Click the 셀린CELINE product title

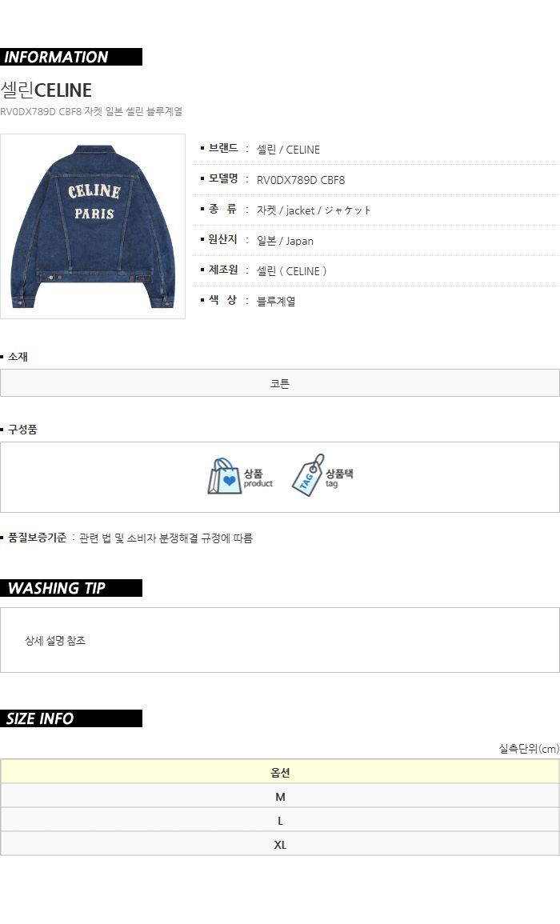point(46,90)
